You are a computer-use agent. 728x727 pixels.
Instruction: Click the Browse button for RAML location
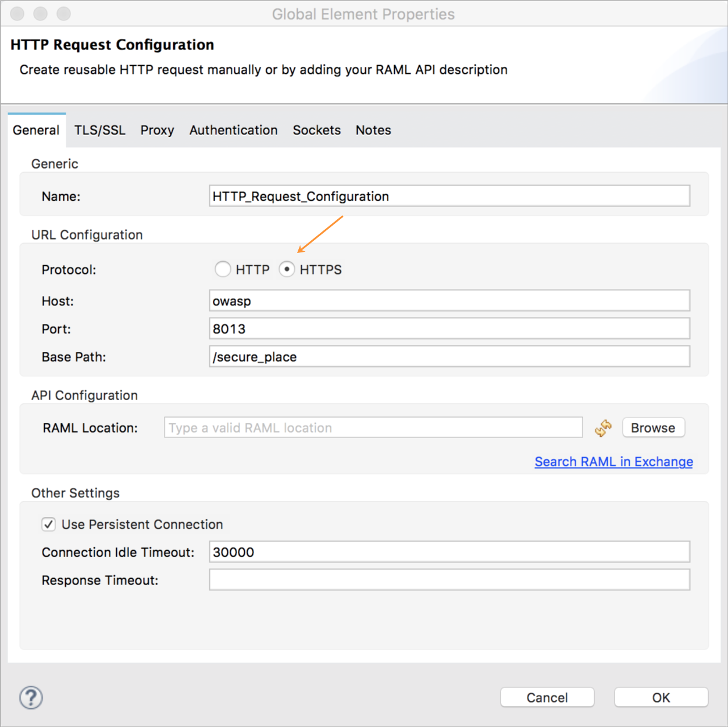653,427
